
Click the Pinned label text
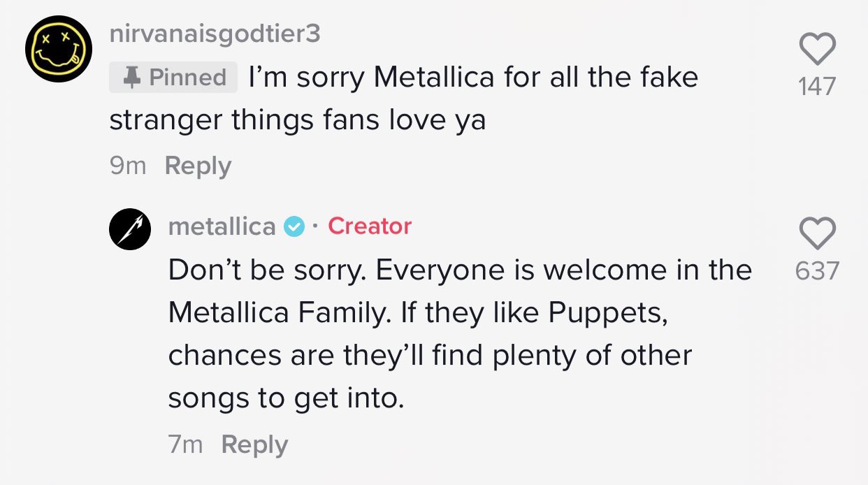pos(188,77)
